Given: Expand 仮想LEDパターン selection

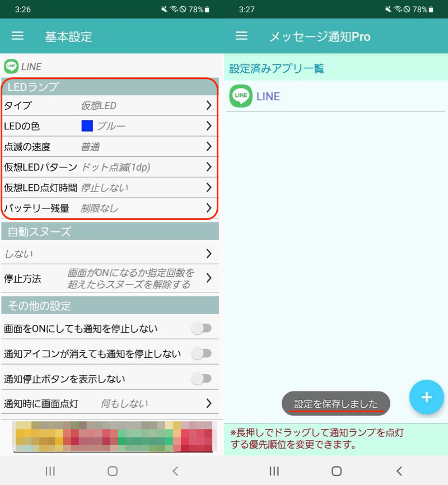Looking at the screenshot, I should tap(208, 167).
